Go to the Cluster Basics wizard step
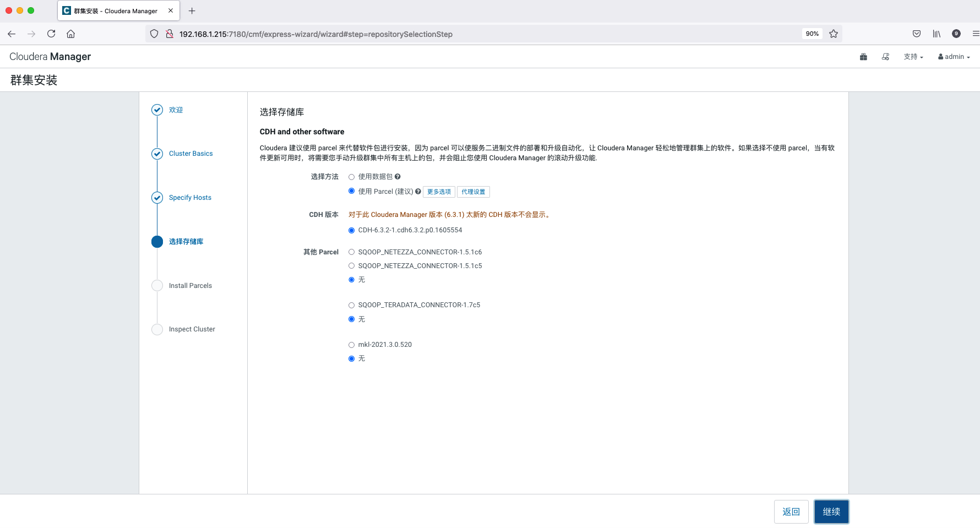Viewport: 980px width, 528px height. click(x=190, y=154)
